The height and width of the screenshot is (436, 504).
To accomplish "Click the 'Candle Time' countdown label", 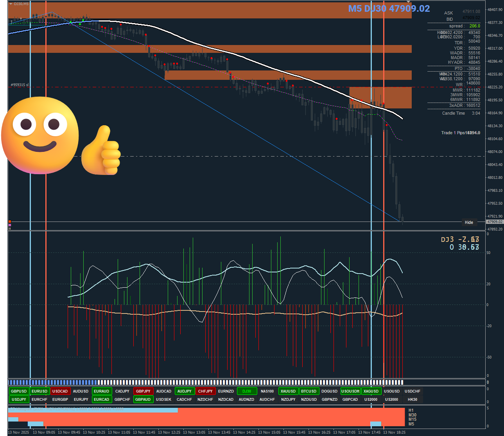I will (454, 113).
